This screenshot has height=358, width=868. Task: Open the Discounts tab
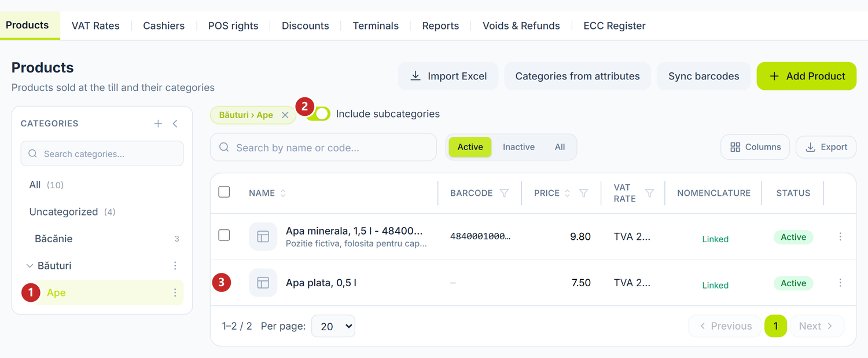306,25
